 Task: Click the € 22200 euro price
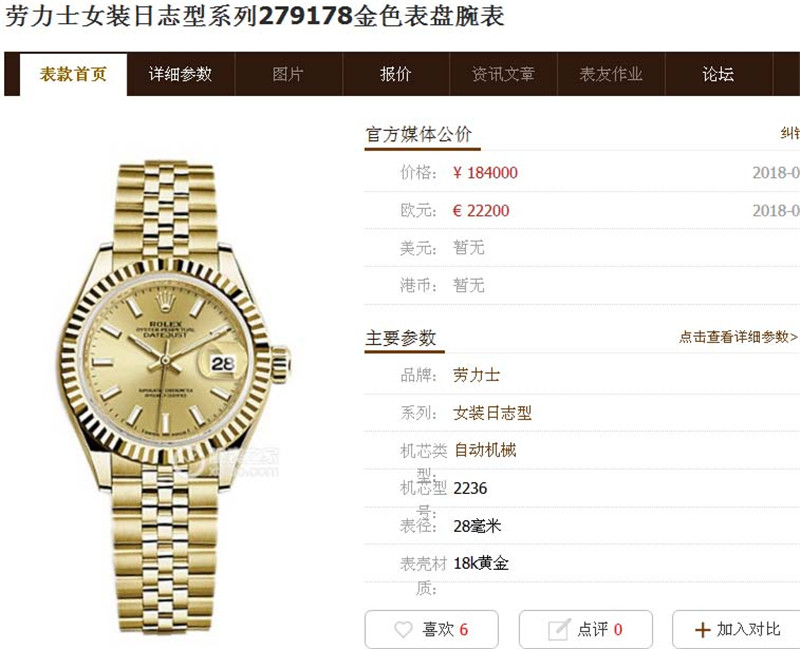(x=481, y=210)
